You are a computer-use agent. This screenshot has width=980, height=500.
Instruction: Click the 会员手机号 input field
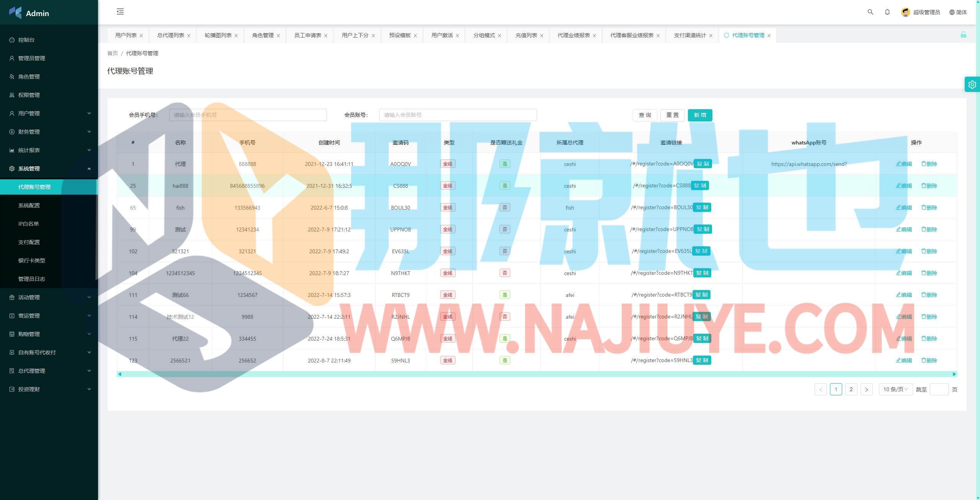pyautogui.click(x=248, y=115)
